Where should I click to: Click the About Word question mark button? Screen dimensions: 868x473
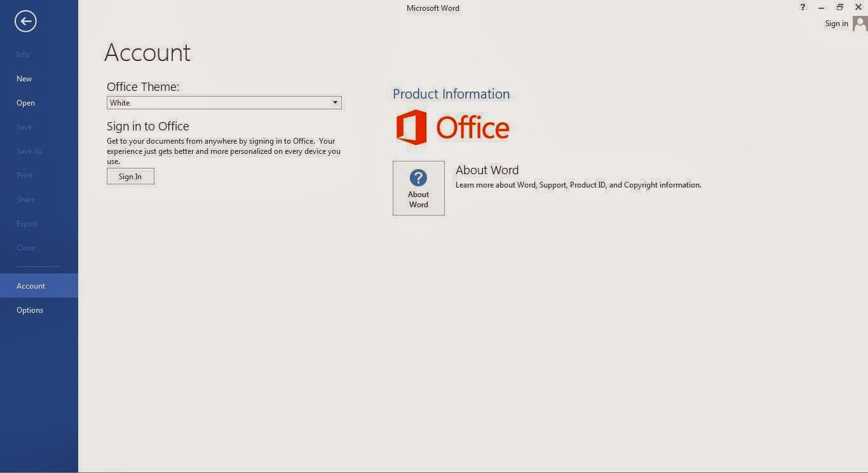(419, 188)
